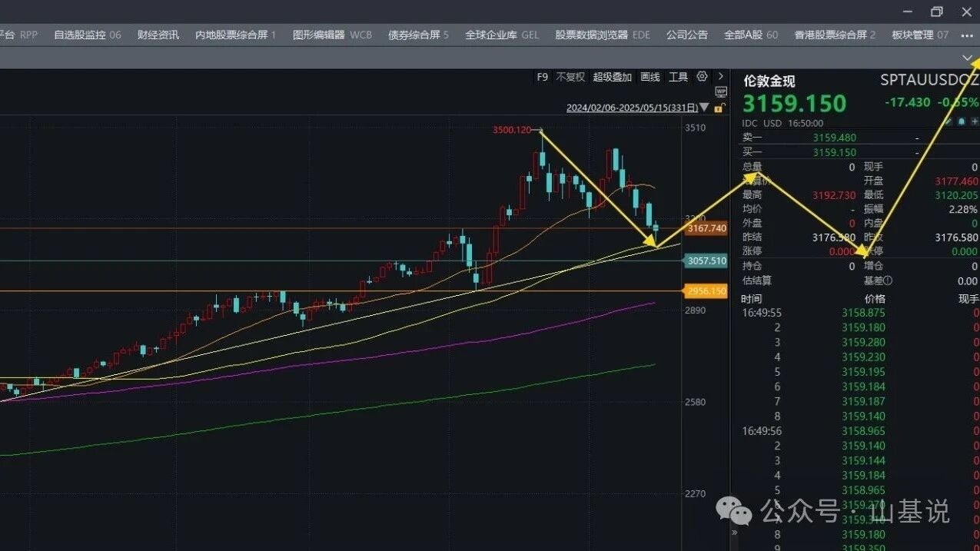Screen dimensions: 980x551
Task: Click the 3167.740 orange price label
Action: pyautogui.click(x=706, y=228)
